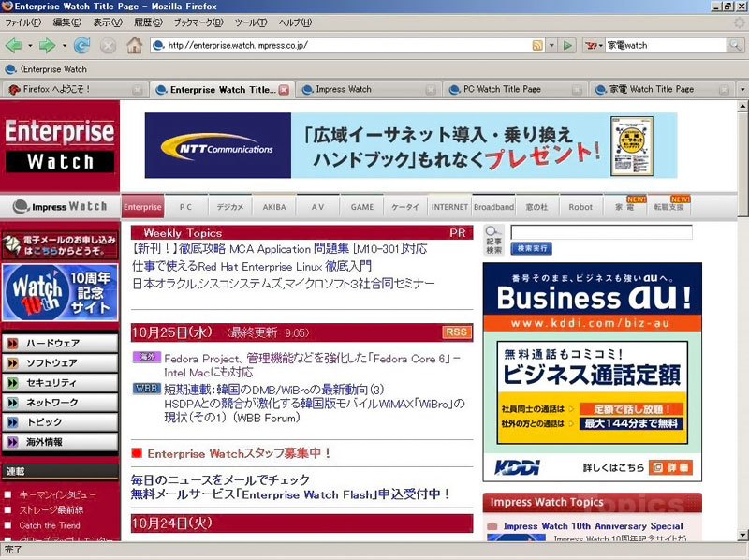Click the RSS feed icon in address bar
Image resolution: width=749 pixels, height=560 pixels.
[x=537, y=45]
